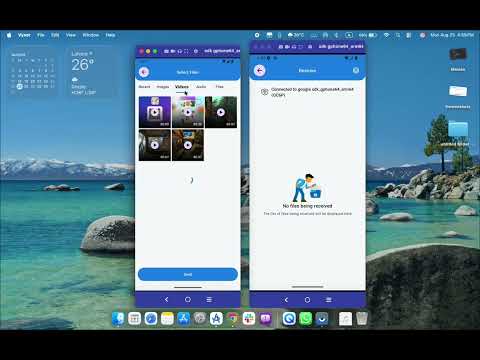Screen dimensions: 480x360
Task: Play the dark forest video in top row
Action: pos(221,112)
